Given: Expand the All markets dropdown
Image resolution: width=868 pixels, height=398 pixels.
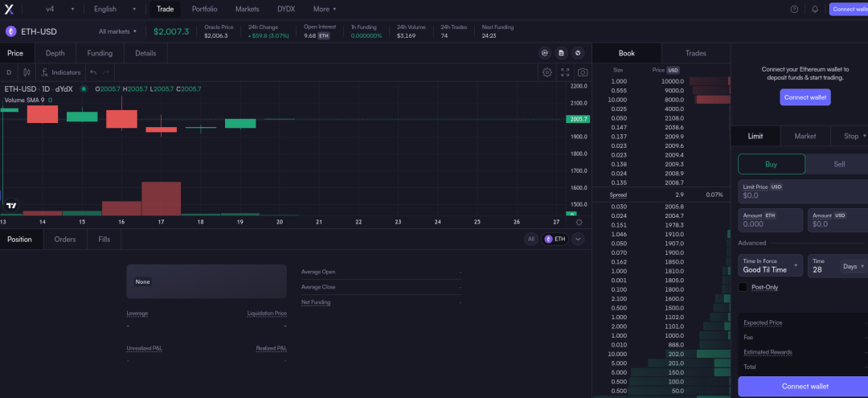Looking at the screenshot, I should [117, 31].
